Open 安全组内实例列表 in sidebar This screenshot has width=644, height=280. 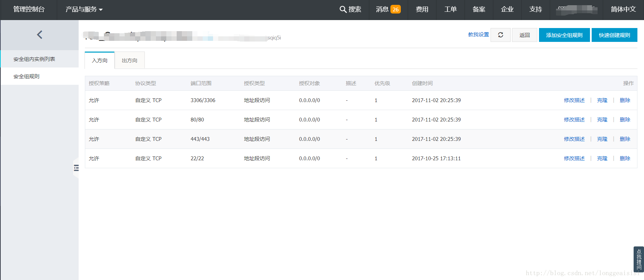pyautogui.click(x=34, y=59)
